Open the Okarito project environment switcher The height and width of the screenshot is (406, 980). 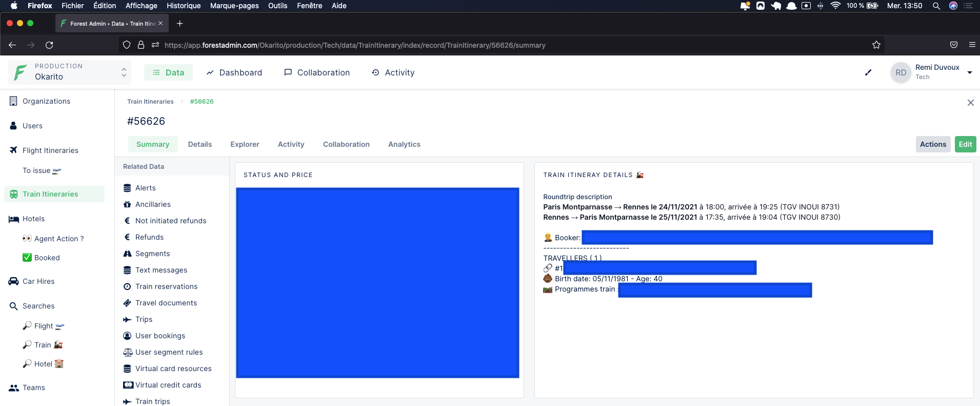(x=70, y=72)
